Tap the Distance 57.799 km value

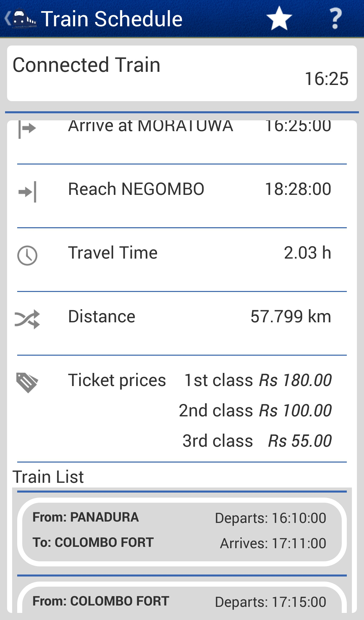click(291, 317)
